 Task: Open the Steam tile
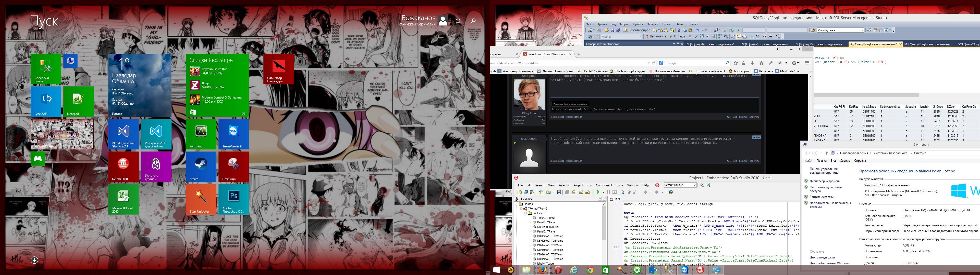tap(201, 166)
